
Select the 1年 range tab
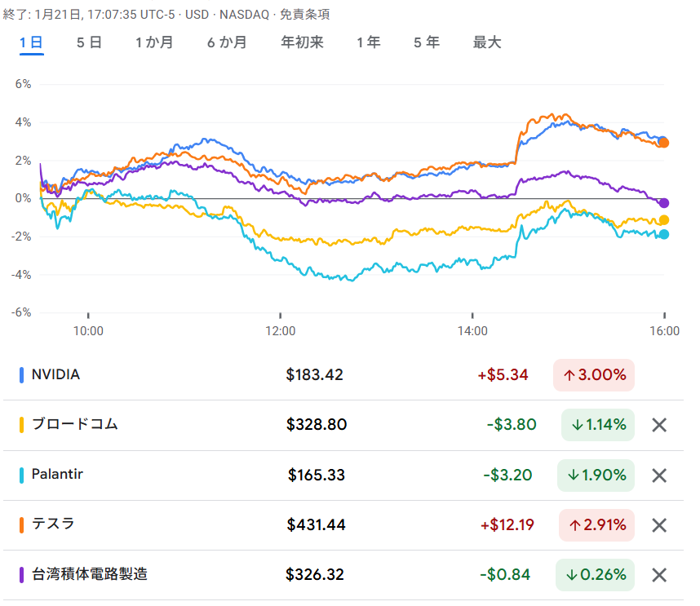click(369, 43)
